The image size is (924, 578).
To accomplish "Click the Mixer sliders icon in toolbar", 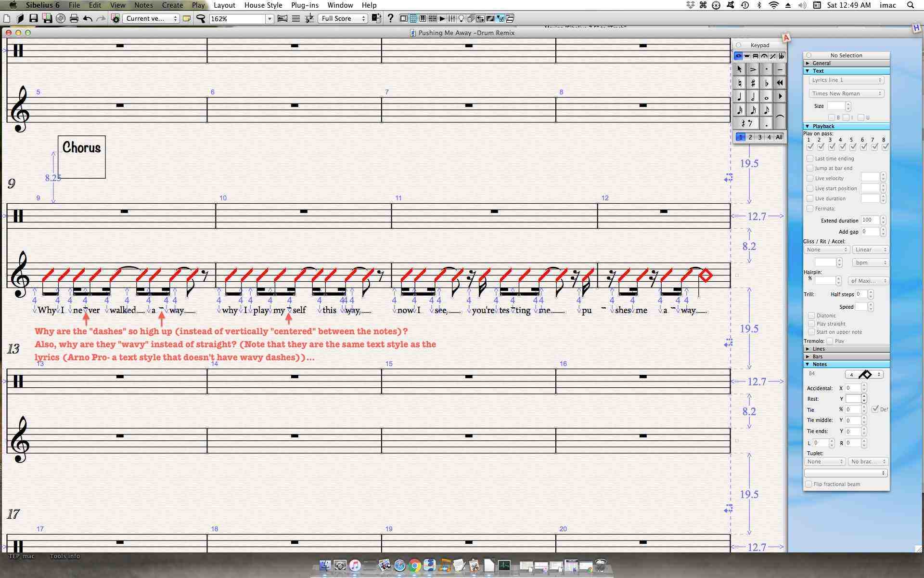I will click(x=451, y=18).
